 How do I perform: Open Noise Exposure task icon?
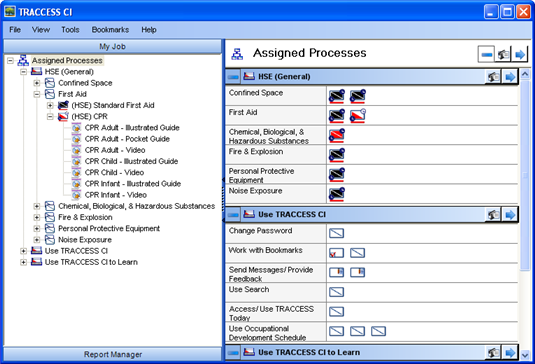(337, 194)
